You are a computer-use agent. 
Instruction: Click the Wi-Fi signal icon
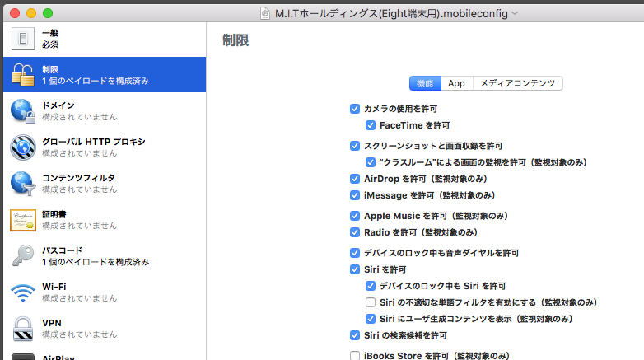[x=23, y=292]
